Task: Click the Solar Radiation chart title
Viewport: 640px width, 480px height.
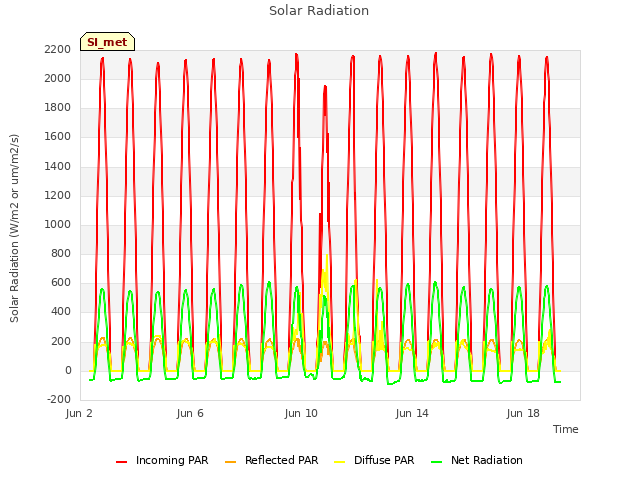Action: coord(319,11)
